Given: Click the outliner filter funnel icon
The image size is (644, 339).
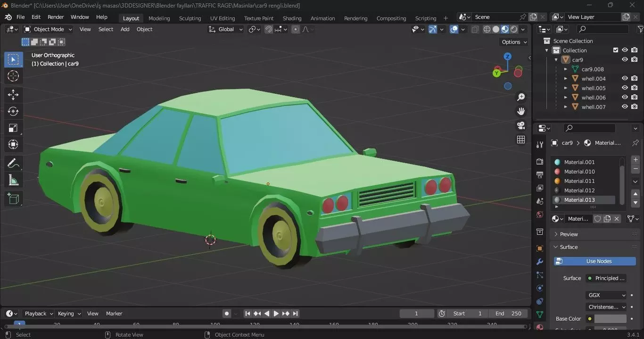Looking at the screenshot, I should 640,29.
